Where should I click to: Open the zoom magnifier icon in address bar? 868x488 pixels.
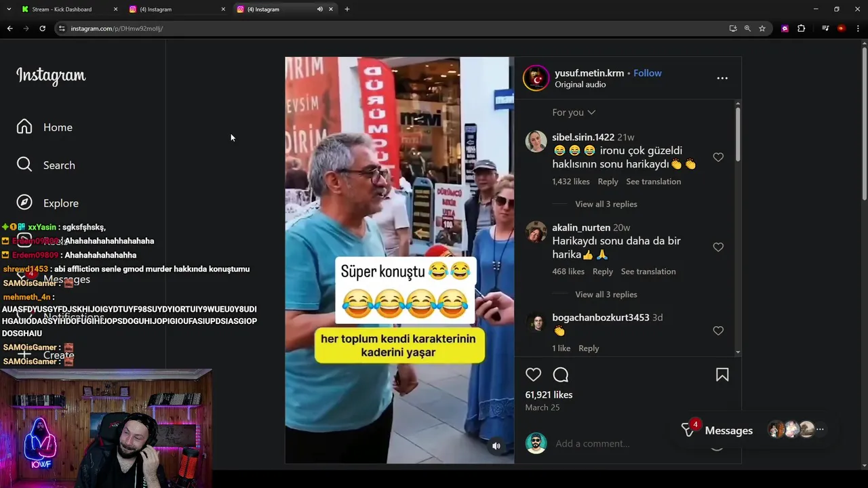(x=747, y=28)
